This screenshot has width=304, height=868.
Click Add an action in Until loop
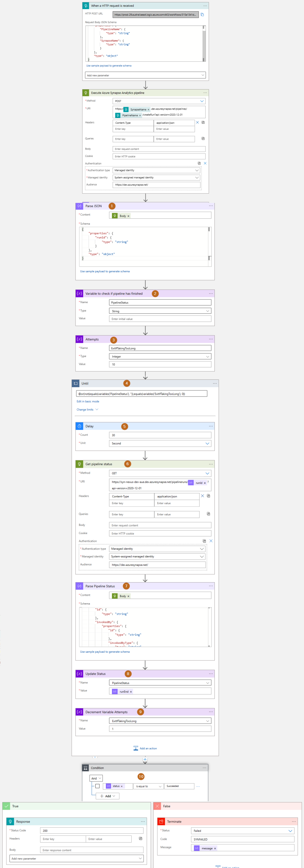145,748
